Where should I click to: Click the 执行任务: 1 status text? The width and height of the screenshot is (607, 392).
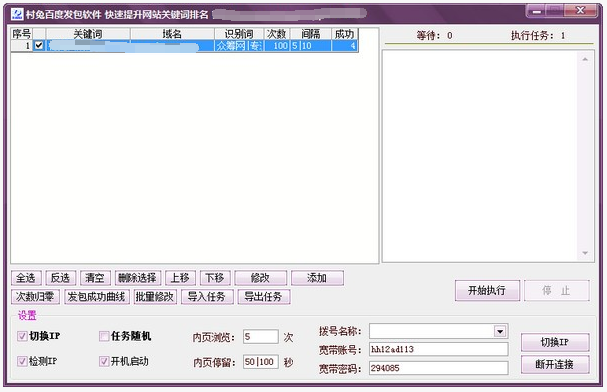pos(538,36)
